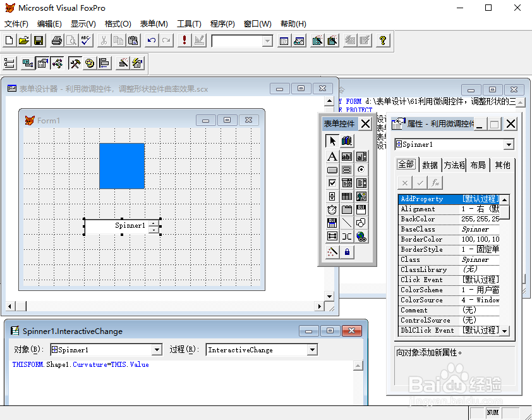The width and height of the screenshot is (532, 420).
Task: Pick the Combo Box control tool
Action: pyautogui.click(x=347, y=183)
